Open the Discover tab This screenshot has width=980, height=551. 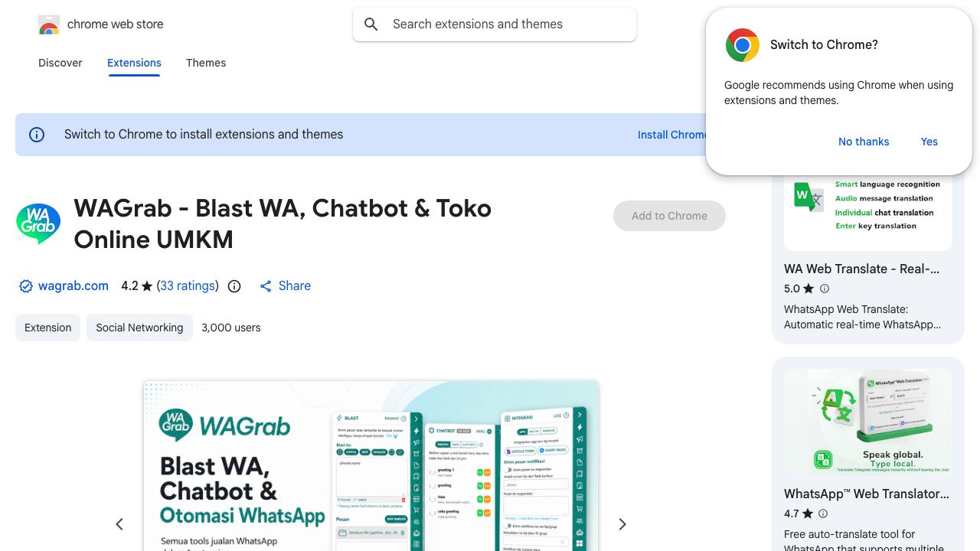[60, 63]
